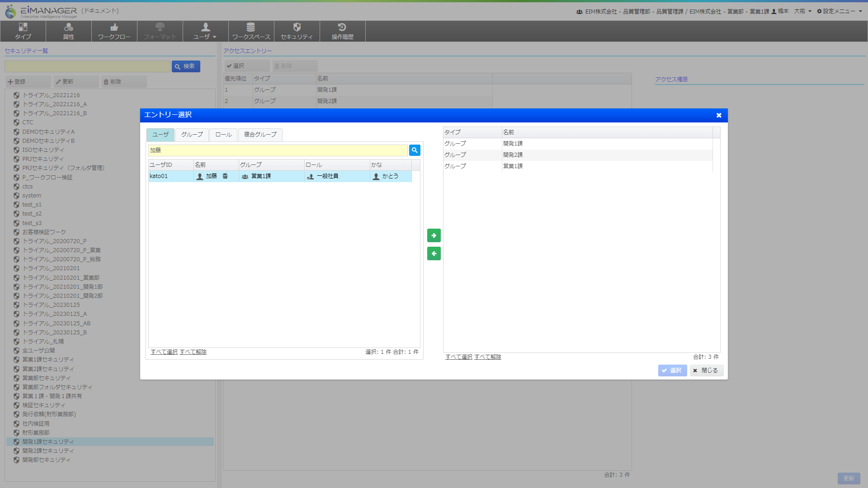Image resolution: width=868 pixels, height=488 pixels.
Task: Click the 削除 button in security list
Action: point(124,82)
